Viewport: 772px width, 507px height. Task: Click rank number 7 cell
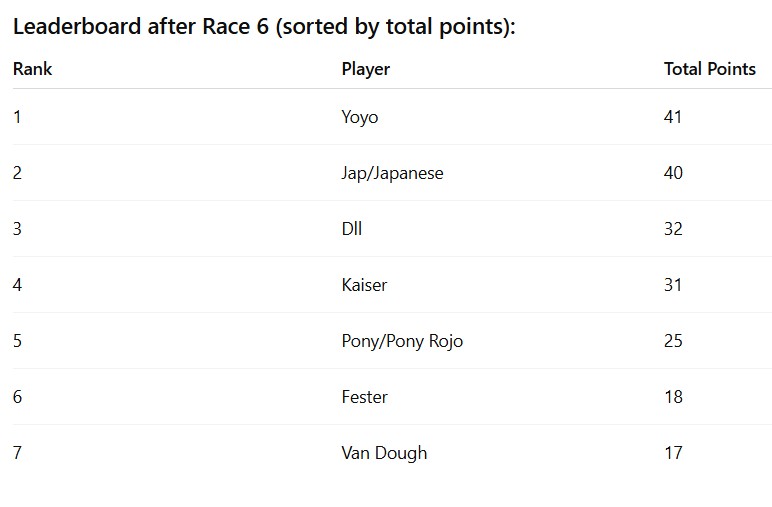click(x=17, y=453)
